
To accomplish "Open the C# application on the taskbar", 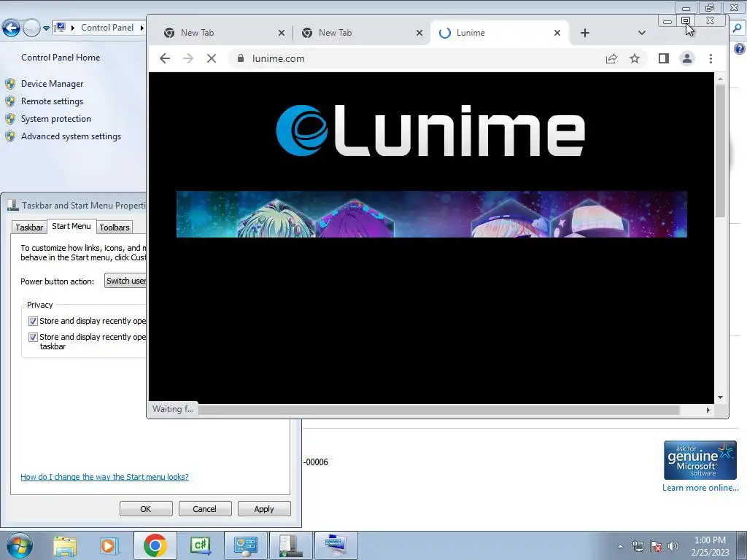I will coord(200,545).
